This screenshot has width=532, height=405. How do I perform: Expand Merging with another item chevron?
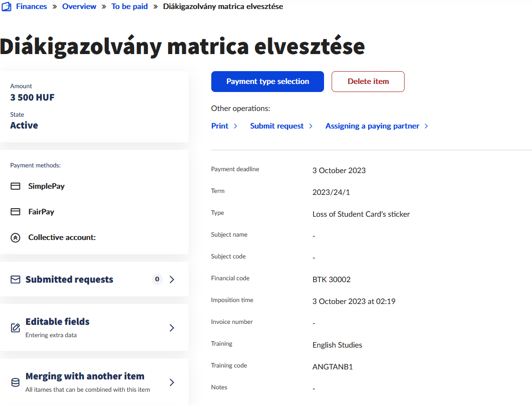pos(172,382)
